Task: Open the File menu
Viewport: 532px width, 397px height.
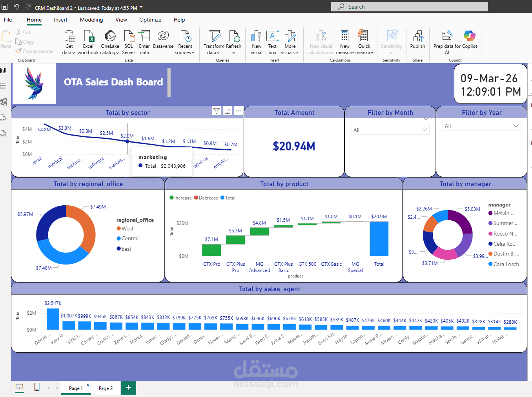Action: [8, 20]
